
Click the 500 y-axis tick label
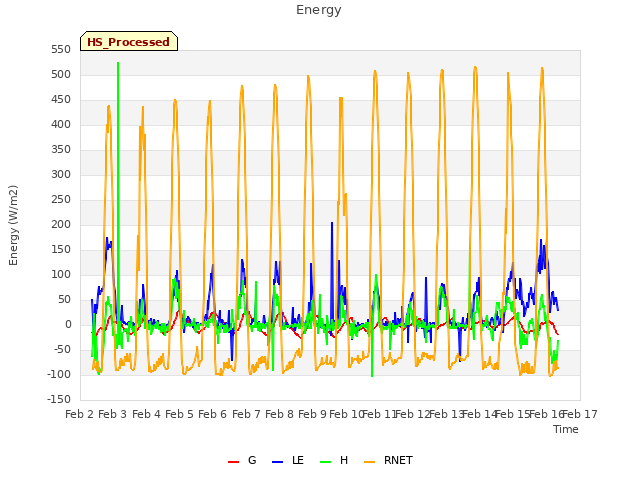61,74
